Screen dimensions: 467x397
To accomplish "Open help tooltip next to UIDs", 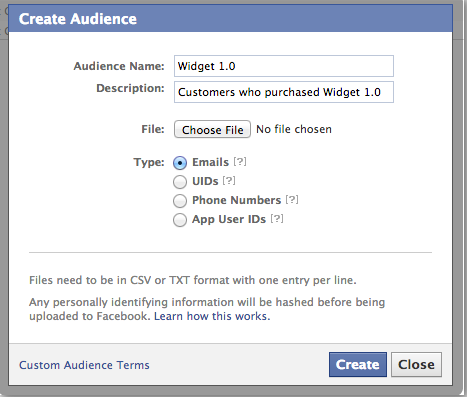I will pyautogui.click(x=229, y=181).
